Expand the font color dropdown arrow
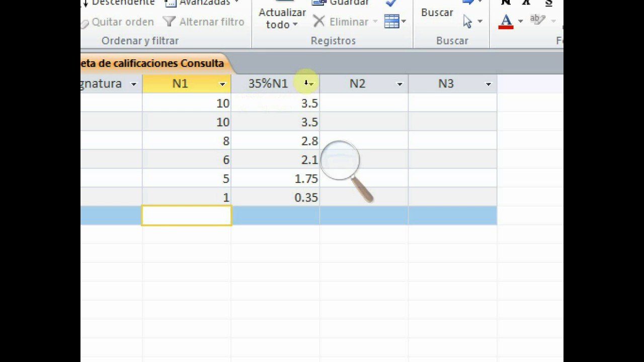The width and height of the screenshot is (644, 362). click(x=520, y=21)
